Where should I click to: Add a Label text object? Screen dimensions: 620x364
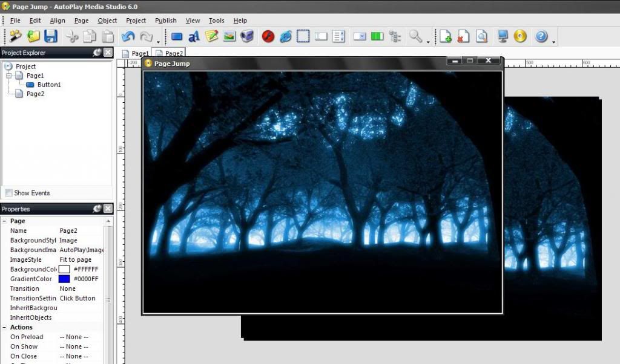tap(194, 36)
